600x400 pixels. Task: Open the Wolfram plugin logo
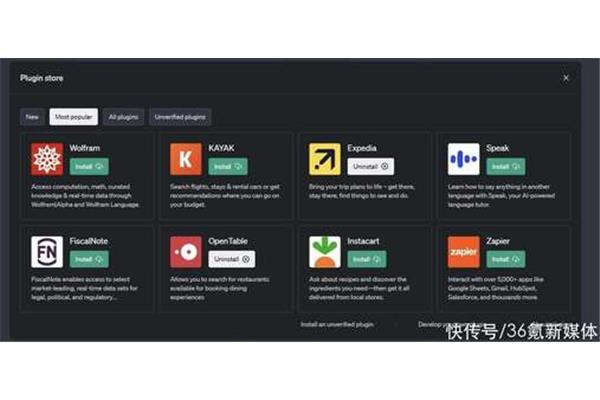click(x=47, y=159)
